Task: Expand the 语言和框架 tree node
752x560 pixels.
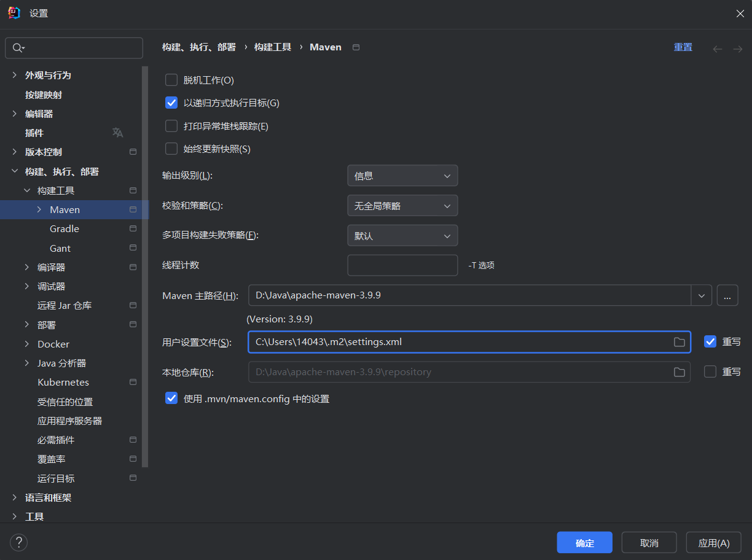Action: tap(15, 497)
